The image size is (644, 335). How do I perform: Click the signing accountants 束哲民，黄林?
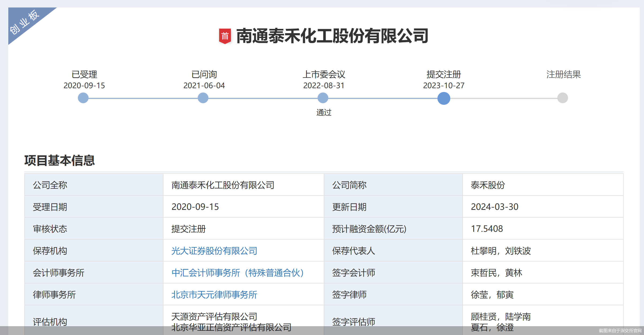[x=497, y=273]
